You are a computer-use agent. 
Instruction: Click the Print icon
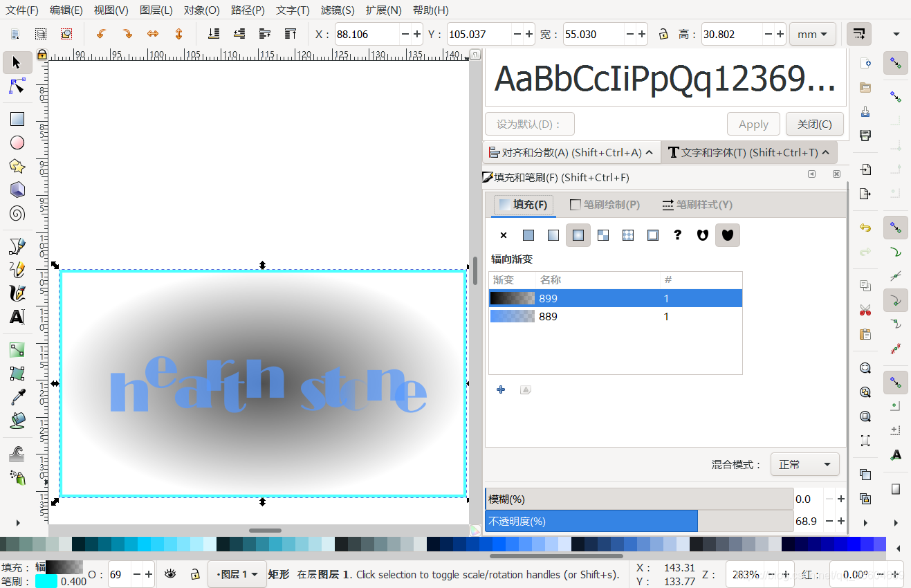pos(865,135)
